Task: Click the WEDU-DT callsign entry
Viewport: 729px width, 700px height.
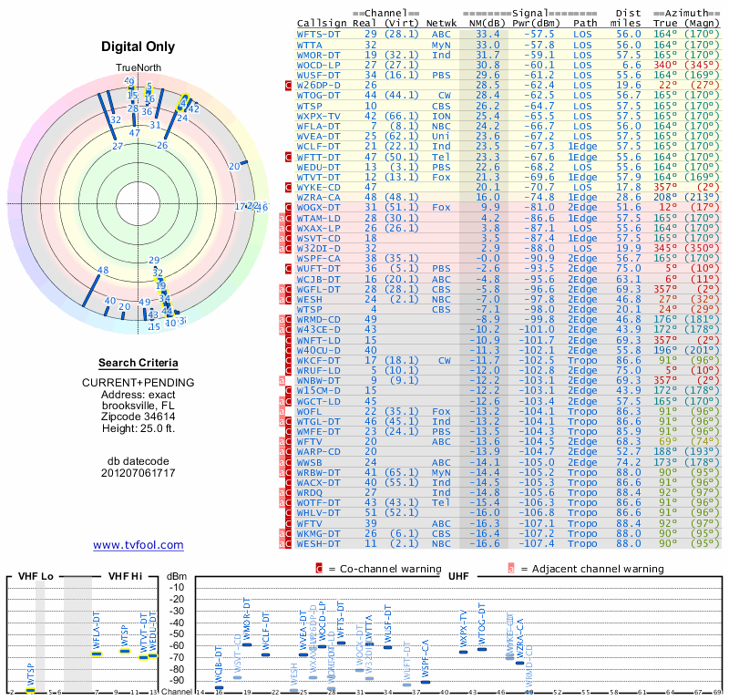Action: pyautogui.click(x=319, y=166)
